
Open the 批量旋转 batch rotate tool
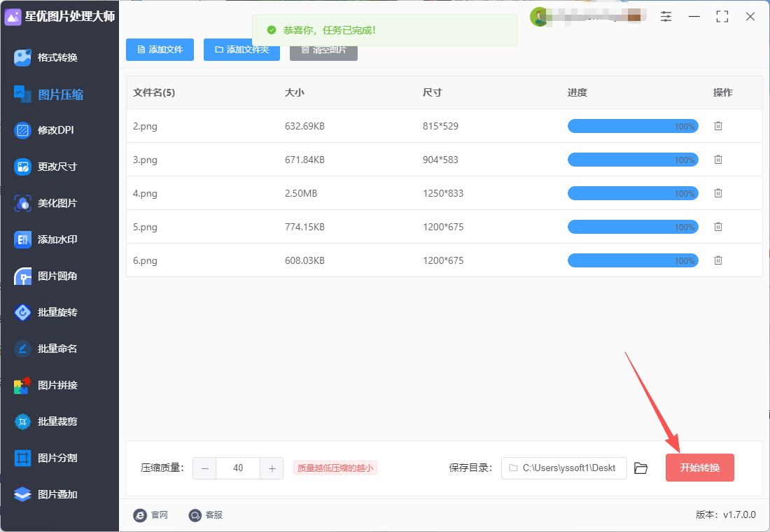(x=45, y=312)
